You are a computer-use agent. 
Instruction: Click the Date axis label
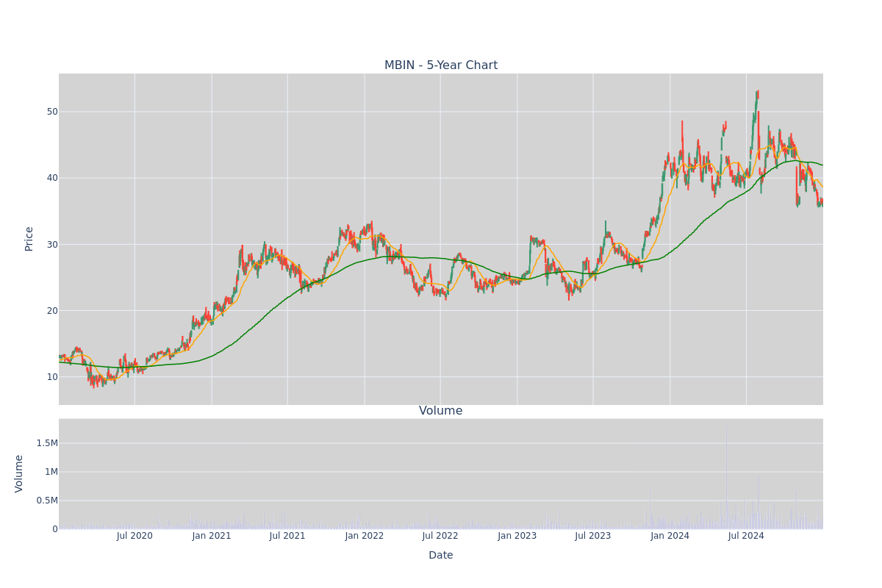pos(441,556)
